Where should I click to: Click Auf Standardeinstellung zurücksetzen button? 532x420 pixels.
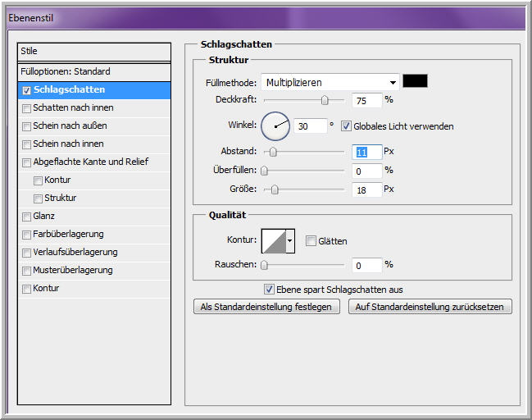[430, 307]
